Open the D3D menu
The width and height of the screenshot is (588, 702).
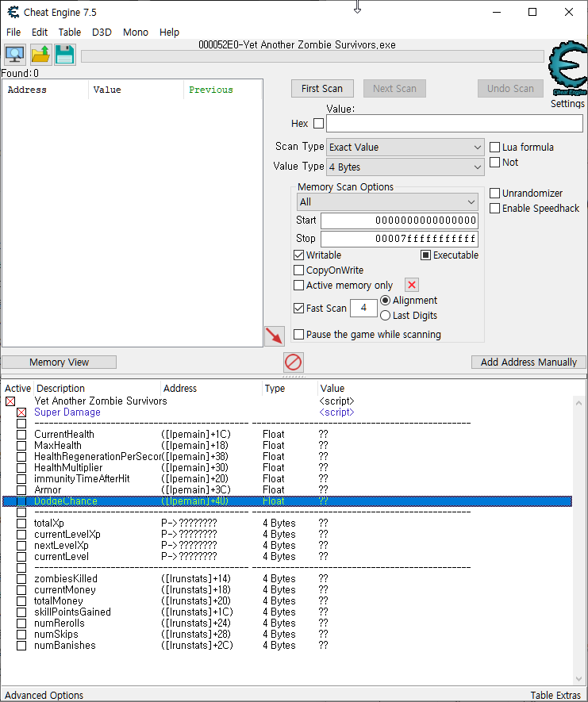coord(102,33)
